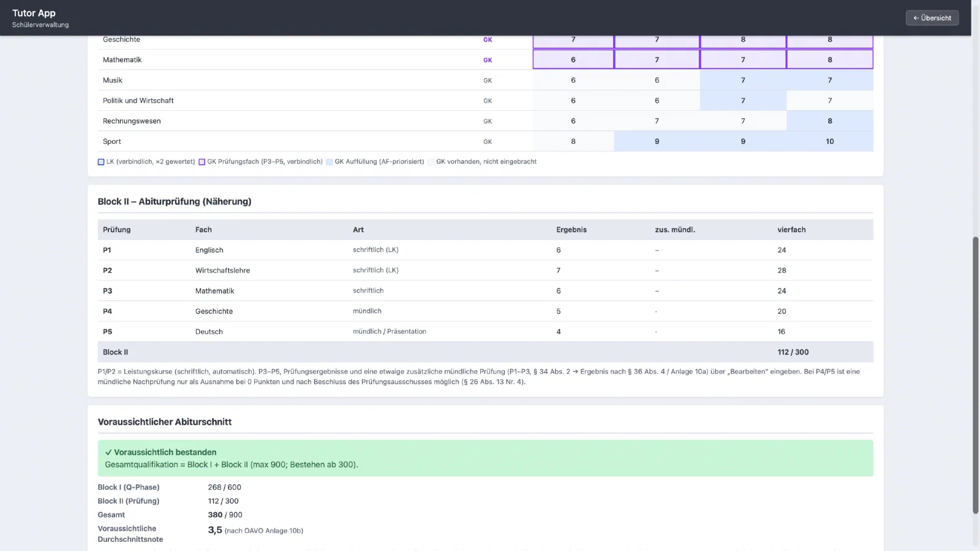Click the GK label in Sport row
980x551 pixels.
(x=488, y=141)
